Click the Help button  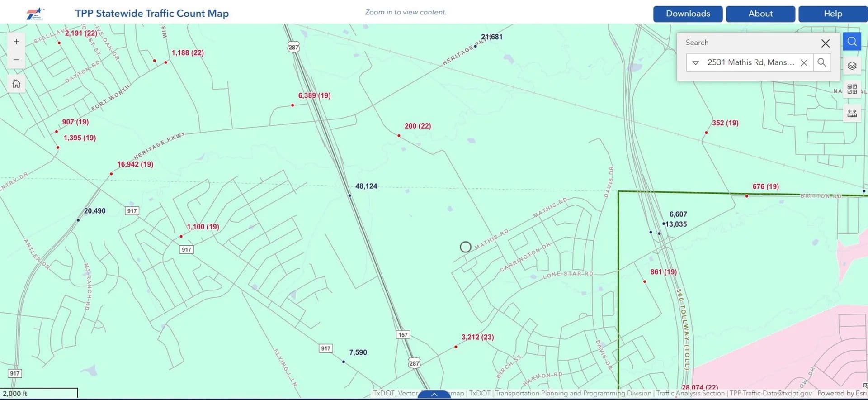(x=832, y=14)
